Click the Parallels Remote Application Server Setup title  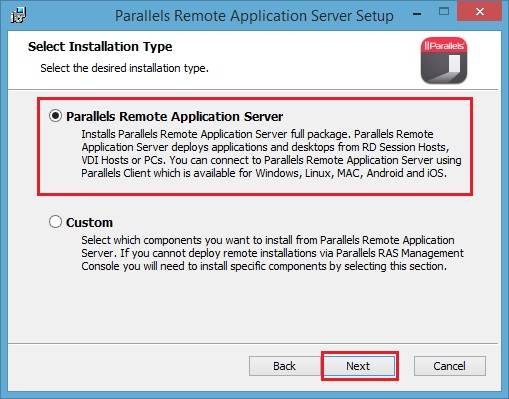click(254, 16)
